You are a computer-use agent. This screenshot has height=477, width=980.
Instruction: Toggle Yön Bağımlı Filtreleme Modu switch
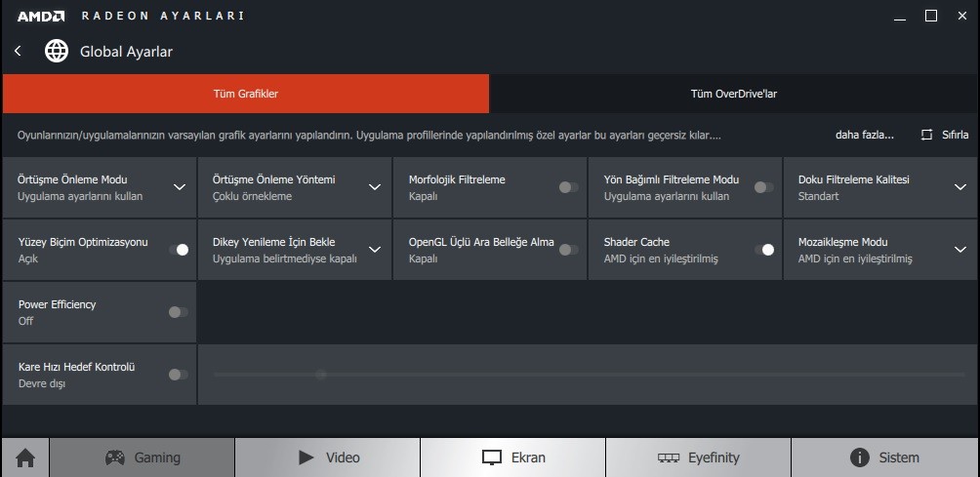(x=763, y=187)
